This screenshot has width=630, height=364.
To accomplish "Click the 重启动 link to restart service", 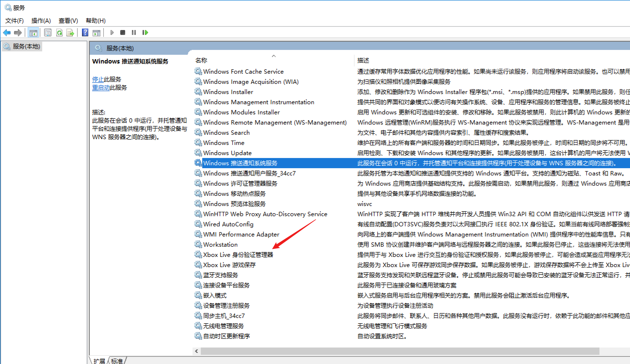I will coord(101,88).
